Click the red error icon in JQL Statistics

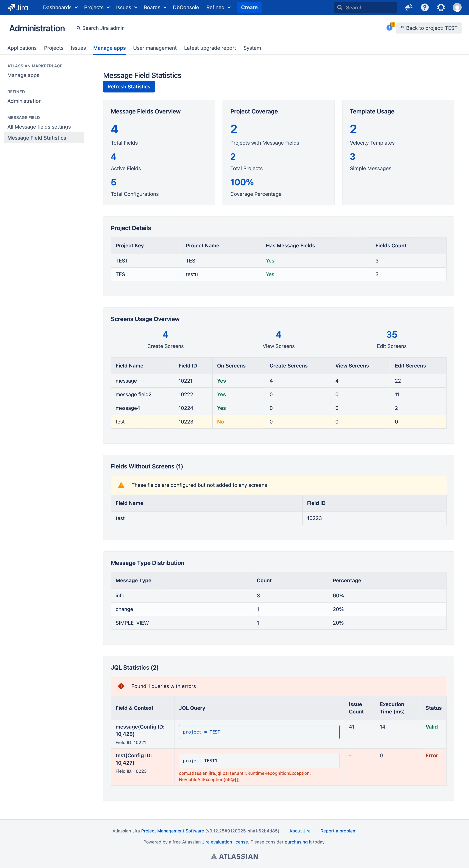tap(121, 686)
